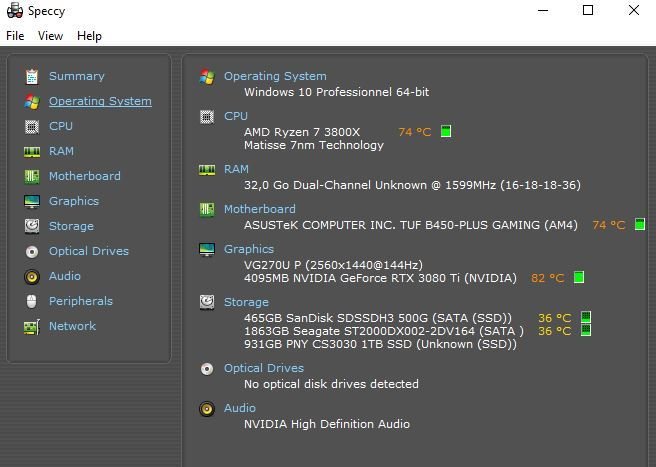Click the RAM heading in summary panel
This screenshot has height=467, width=656.
pos(236,169)
